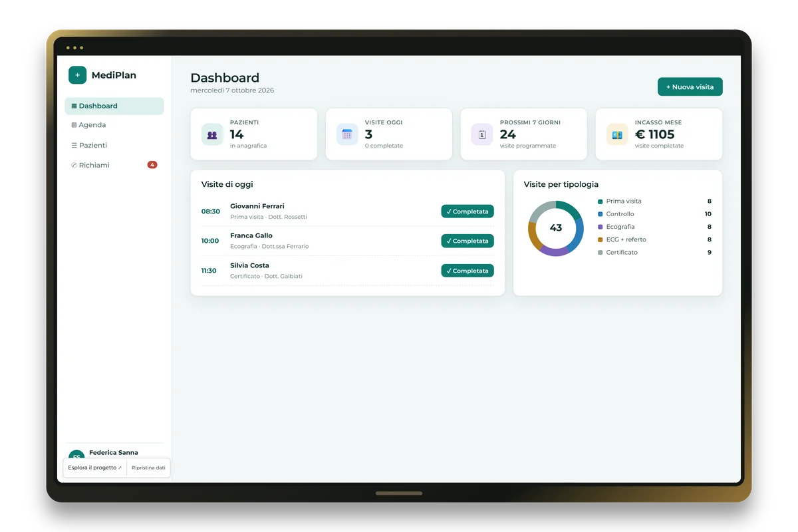
Task: Click 'Ecografia · Dott.ssa Ferrario' subtitle
Action: point(269,246)
